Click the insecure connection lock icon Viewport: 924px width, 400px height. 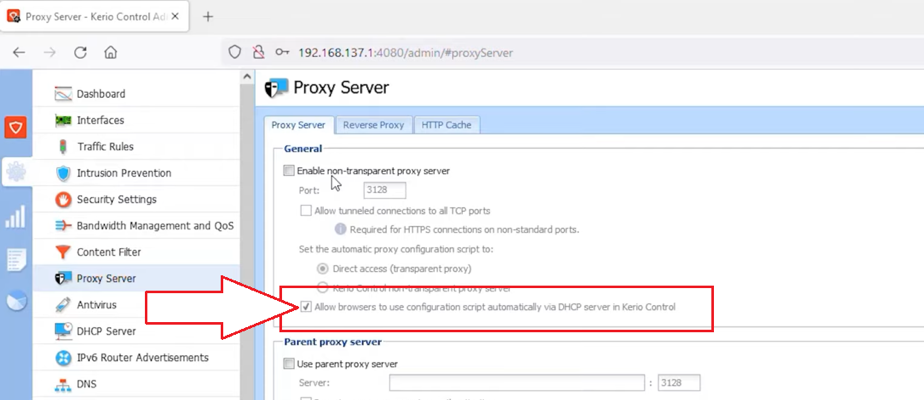258,52
